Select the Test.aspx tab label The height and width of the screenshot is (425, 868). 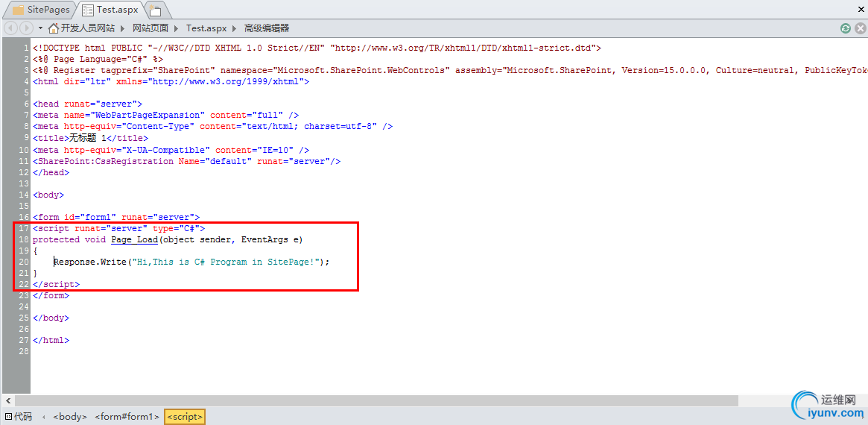(118, 10)
